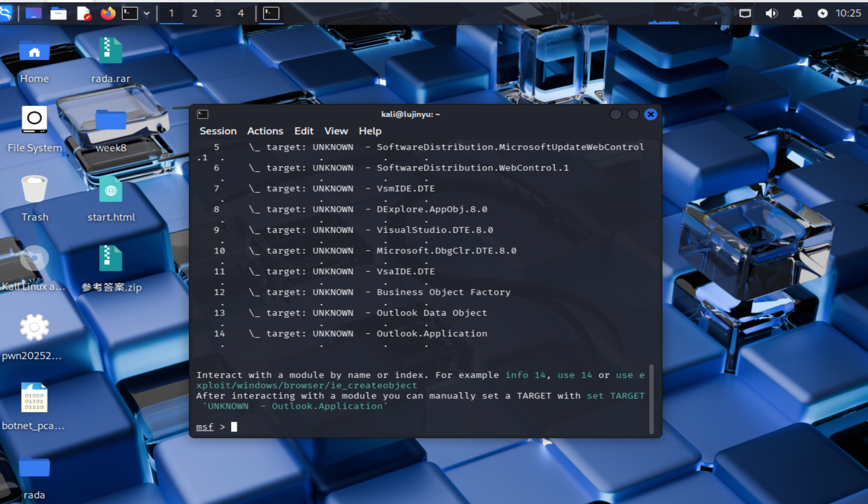This screenshot has width=868, height=504.
Task: Launch Firefox from the top panel
Action: (108, 14)
